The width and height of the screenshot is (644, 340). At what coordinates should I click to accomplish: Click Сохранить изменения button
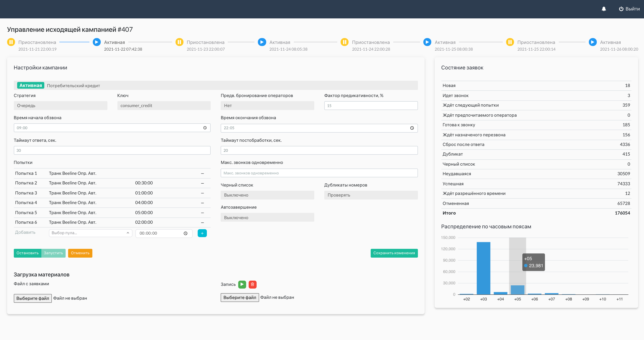[x=394, y=253]
